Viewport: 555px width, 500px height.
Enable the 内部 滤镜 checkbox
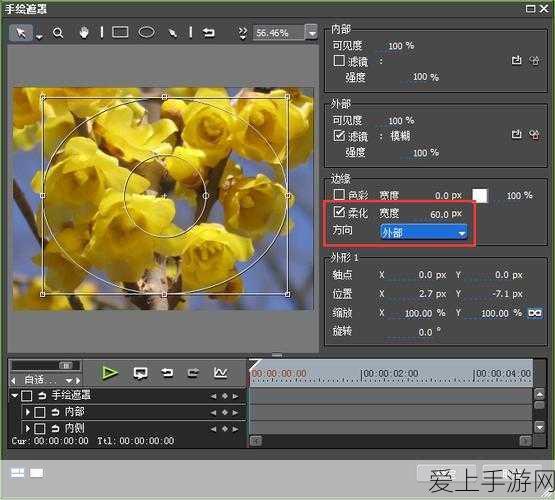(x=339, y=61)
